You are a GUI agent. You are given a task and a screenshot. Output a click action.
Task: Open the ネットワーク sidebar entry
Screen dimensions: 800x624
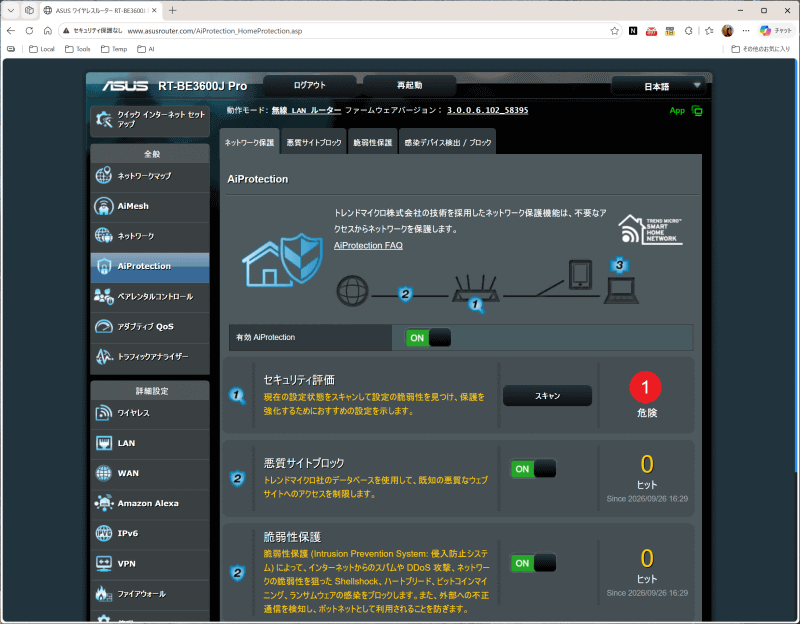click(x=150, y=236)
